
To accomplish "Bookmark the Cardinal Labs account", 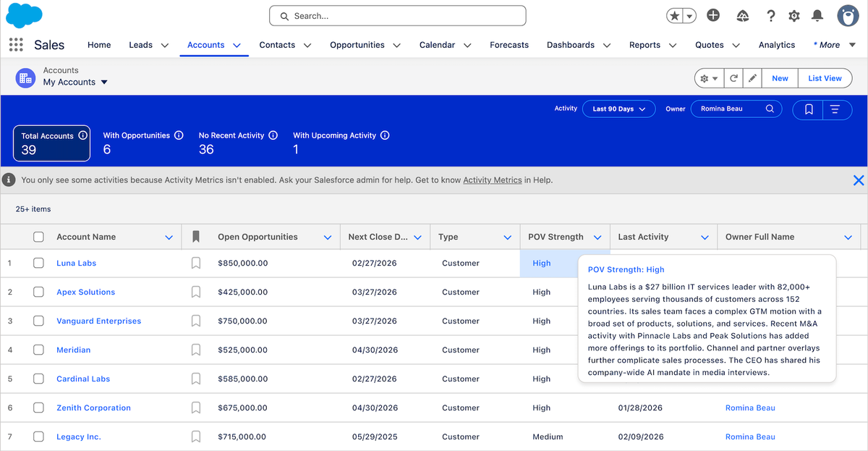I will [x=195, y=379].
